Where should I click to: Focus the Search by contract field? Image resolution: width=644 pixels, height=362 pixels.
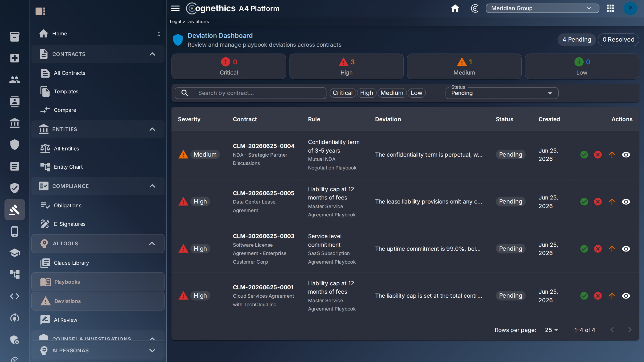pos(250,93)
